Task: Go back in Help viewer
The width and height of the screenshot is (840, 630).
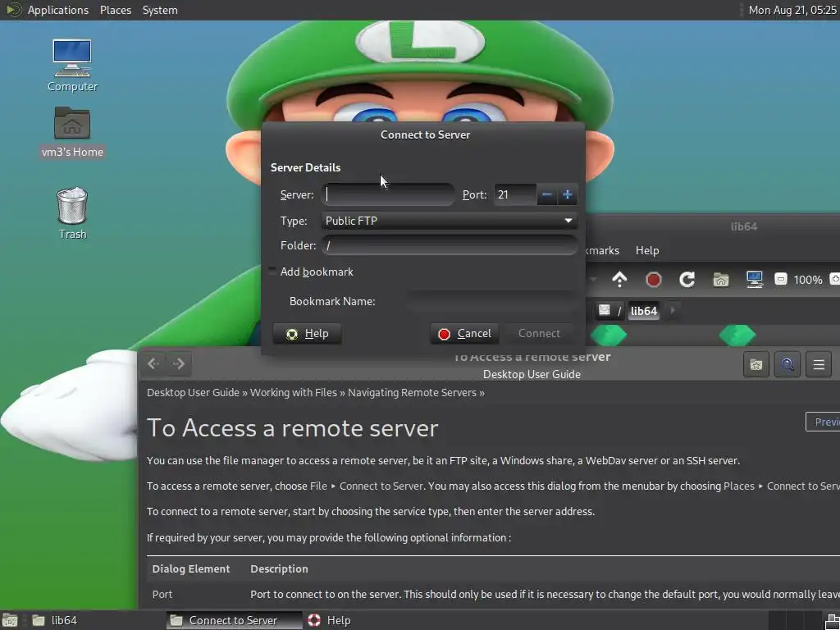Action: tap(153, 363)
